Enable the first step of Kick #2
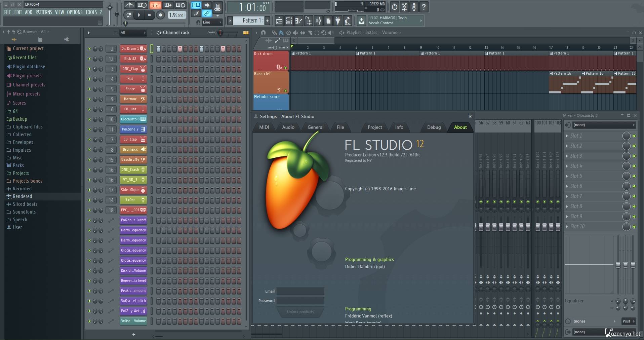Viewport: 644px width, 340px height. click(158, 59)
